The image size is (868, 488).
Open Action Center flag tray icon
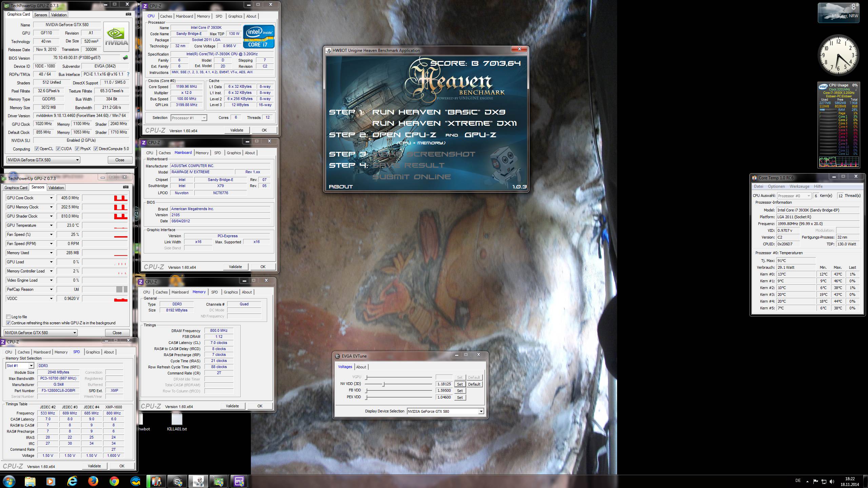click(x=815, y=481)
